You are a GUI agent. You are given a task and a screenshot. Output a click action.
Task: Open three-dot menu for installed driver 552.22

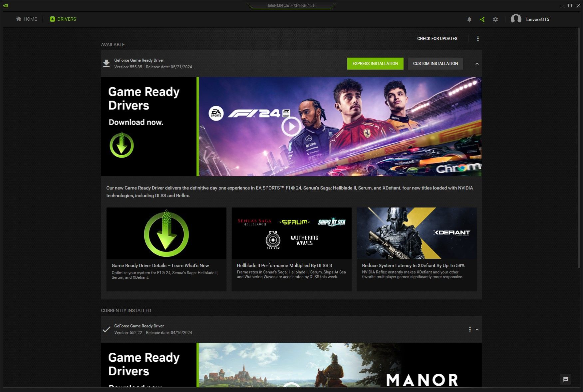(470, 329)
